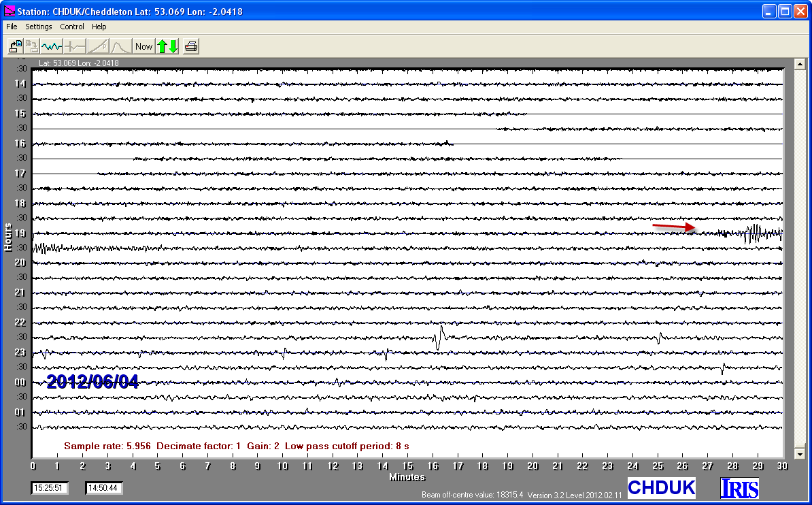Click the IRIS logo
This screenshot has height=505, width=812.
[739, 488]
